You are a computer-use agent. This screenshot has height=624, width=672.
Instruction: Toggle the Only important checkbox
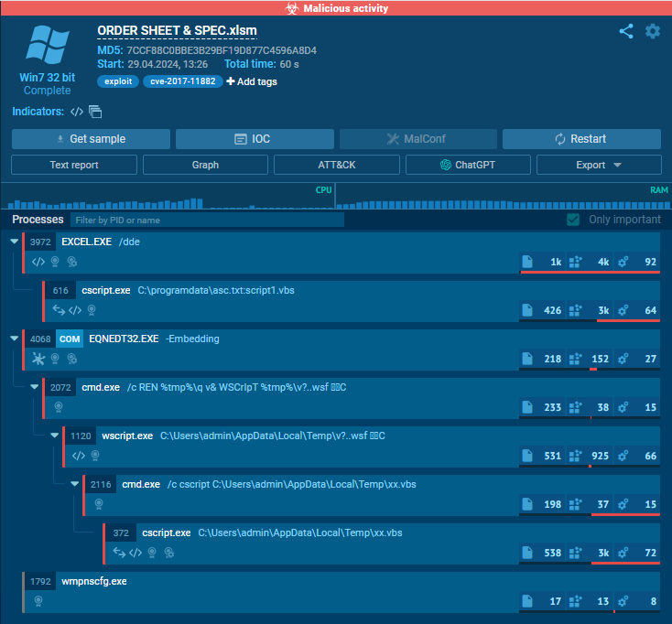(573, 220)
